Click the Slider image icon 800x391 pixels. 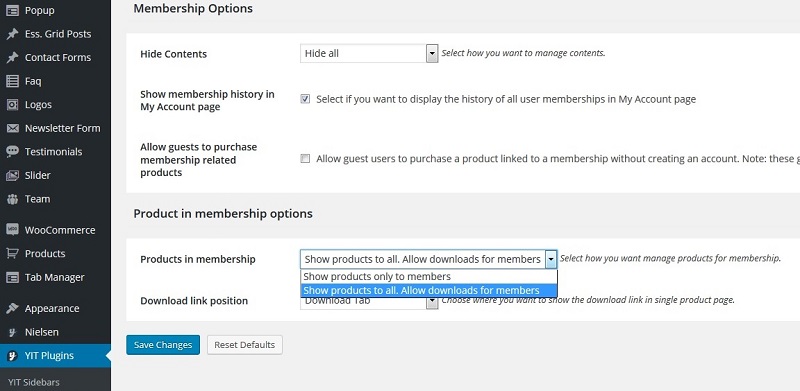12,175
